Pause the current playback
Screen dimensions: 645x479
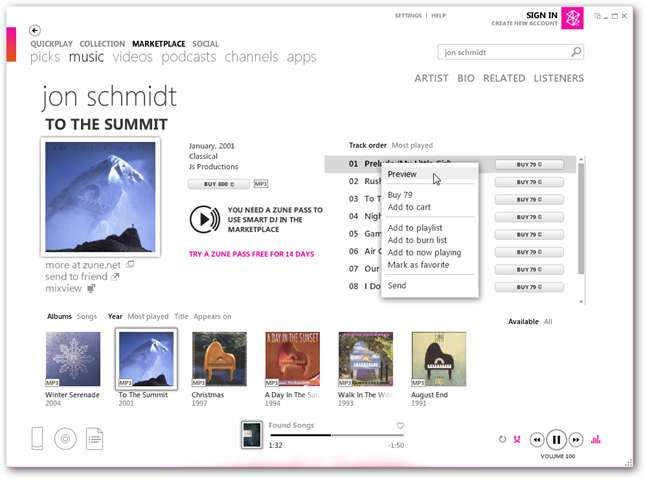pos(556,440)
